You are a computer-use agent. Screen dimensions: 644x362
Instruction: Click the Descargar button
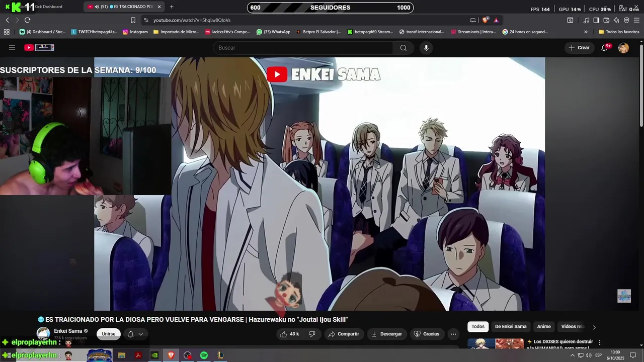point(387,334)
